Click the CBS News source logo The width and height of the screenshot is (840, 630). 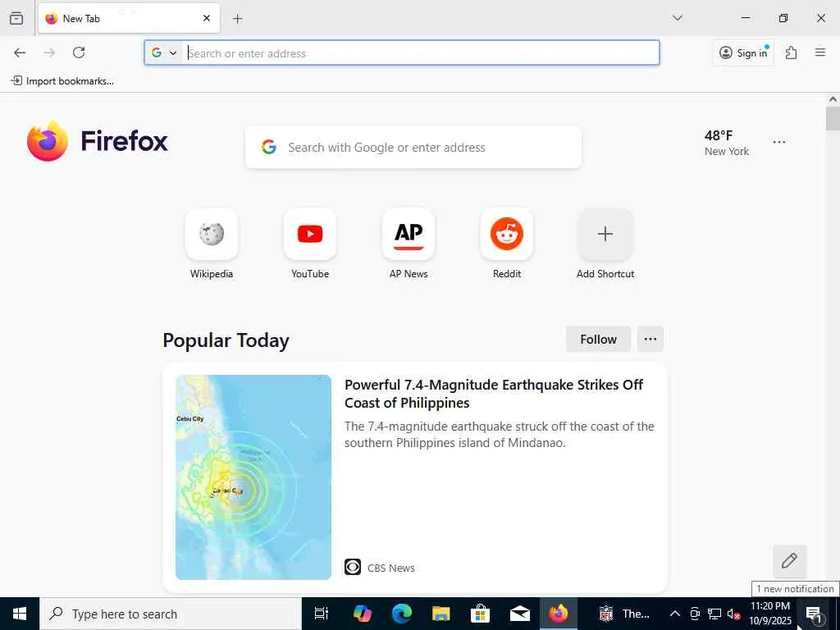[x=353, y=567]
